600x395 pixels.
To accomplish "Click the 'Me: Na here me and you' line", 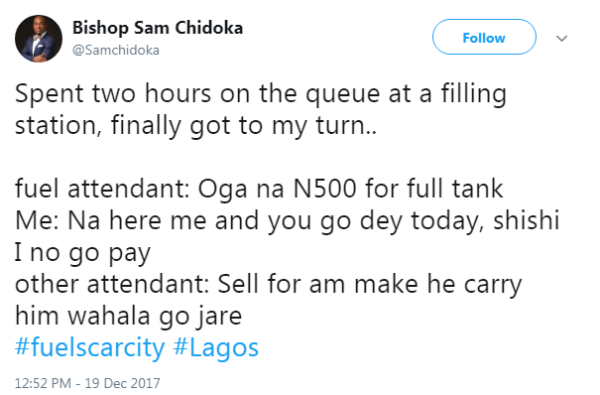I will (287, 221).
